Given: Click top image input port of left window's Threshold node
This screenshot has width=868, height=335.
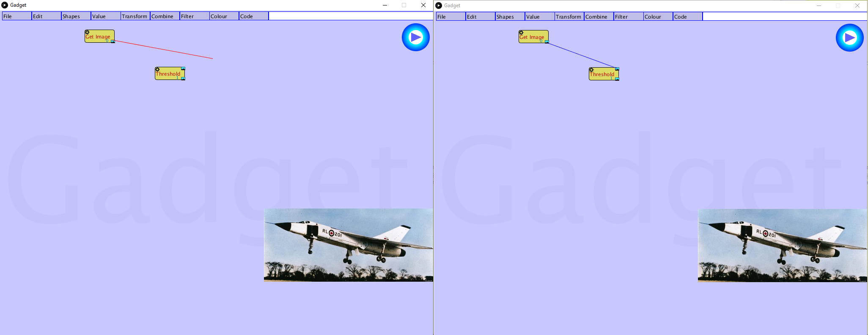Looking at the screenshot, I should pyautogui.click(x=183, y=69).
